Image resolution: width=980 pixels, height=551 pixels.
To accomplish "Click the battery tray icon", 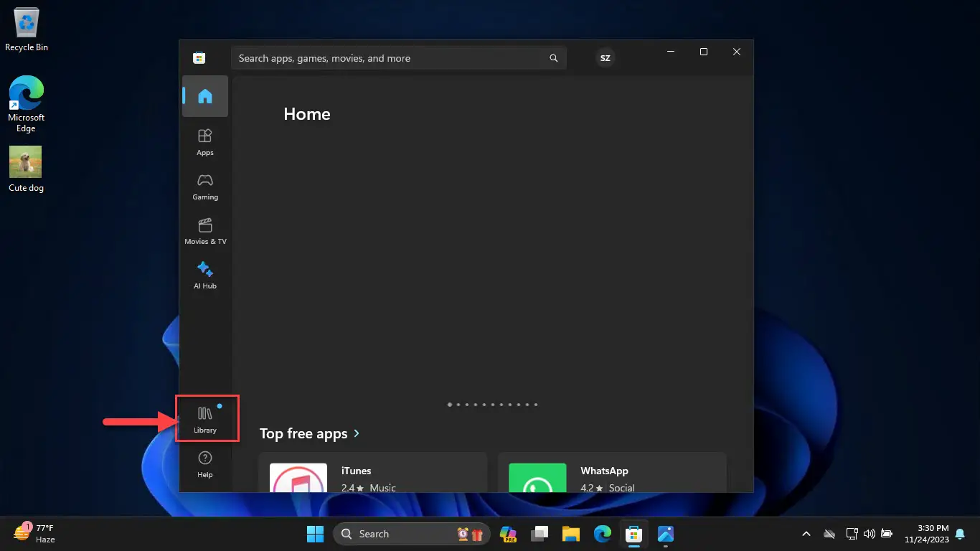I will point(887,534).
